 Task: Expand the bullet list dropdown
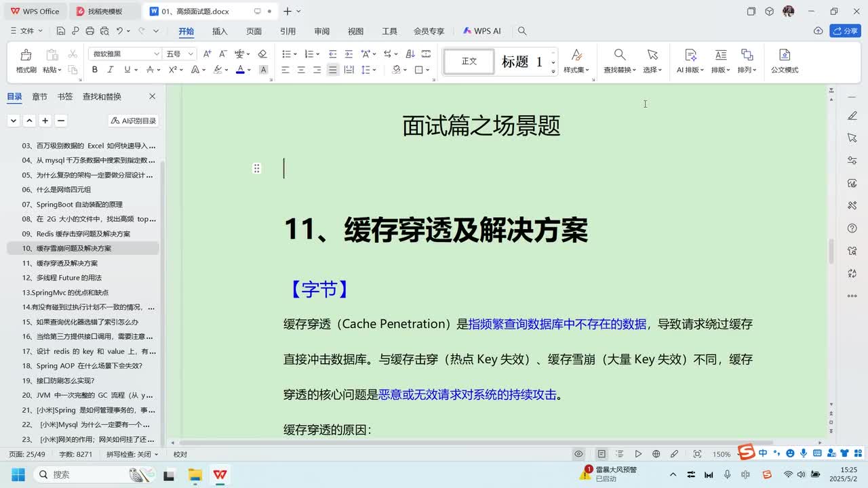point(295,54)
